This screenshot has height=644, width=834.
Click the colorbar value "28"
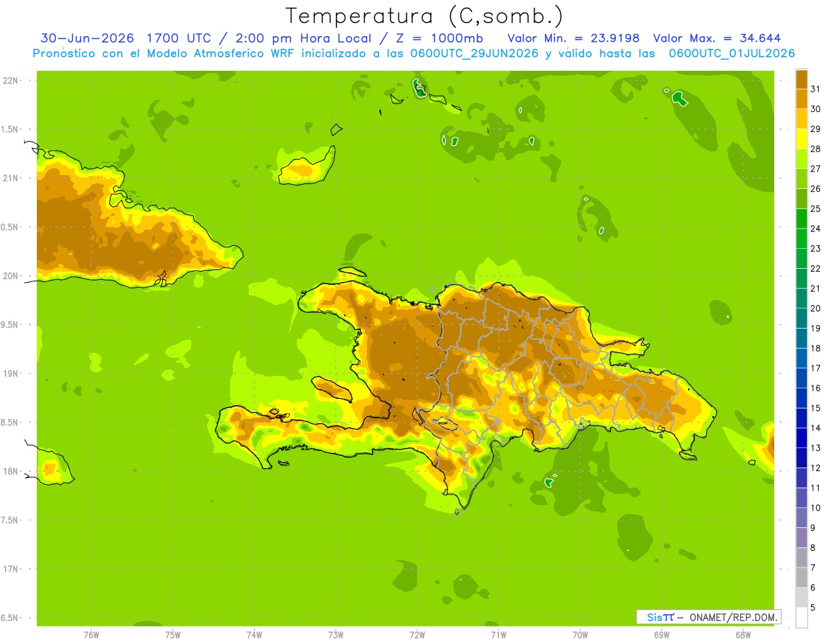pyautogui.click(x=816, y=149)
